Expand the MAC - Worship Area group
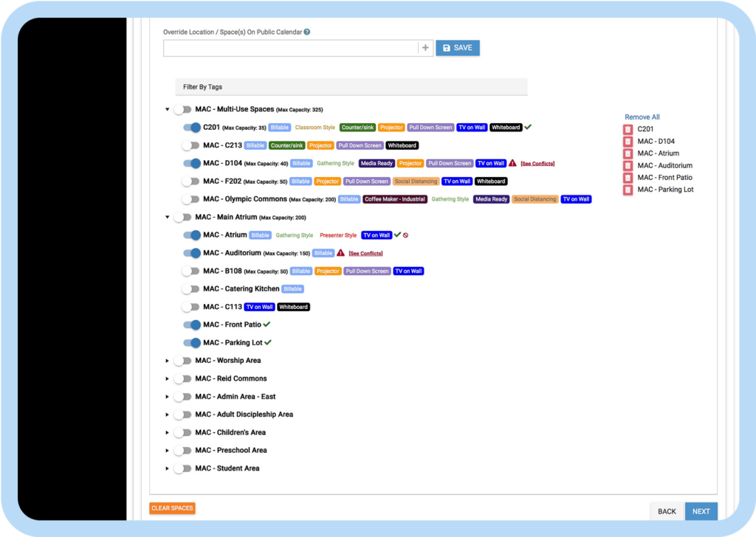The height and width of the screenshot is (537, 756). pyautogui.click(x=168, y=361)
